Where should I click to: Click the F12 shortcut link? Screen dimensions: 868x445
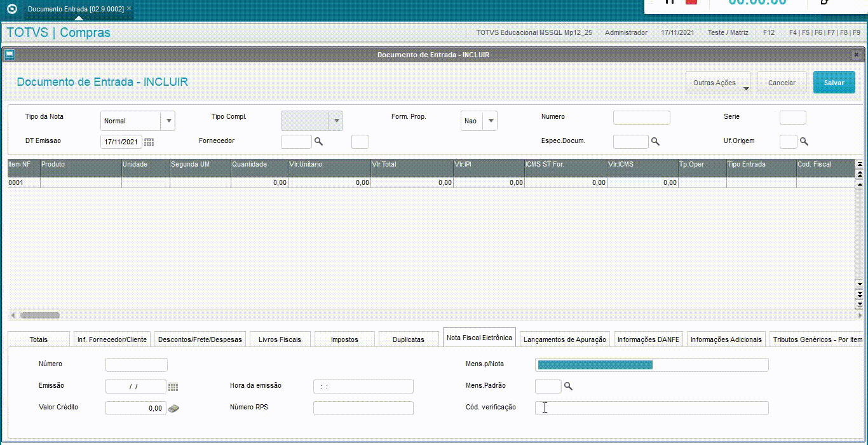point(769,32)
